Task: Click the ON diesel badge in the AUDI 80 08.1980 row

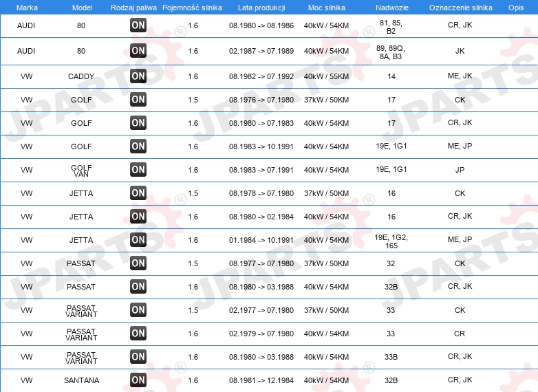Action: pos(138,25)
